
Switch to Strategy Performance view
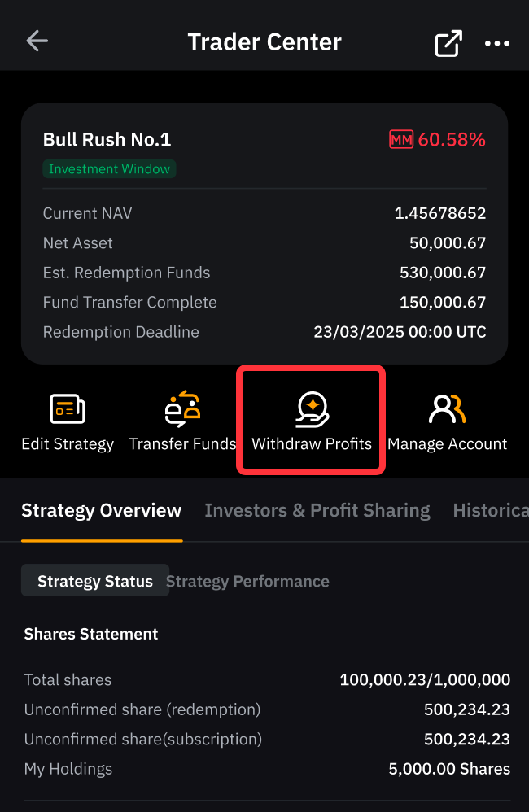pos(247,582)
